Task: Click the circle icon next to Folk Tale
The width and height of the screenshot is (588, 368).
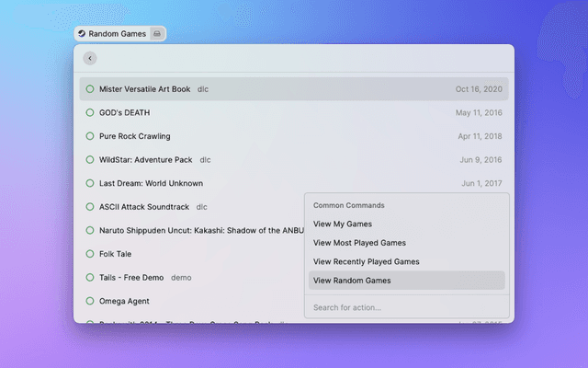Action: 90,254
